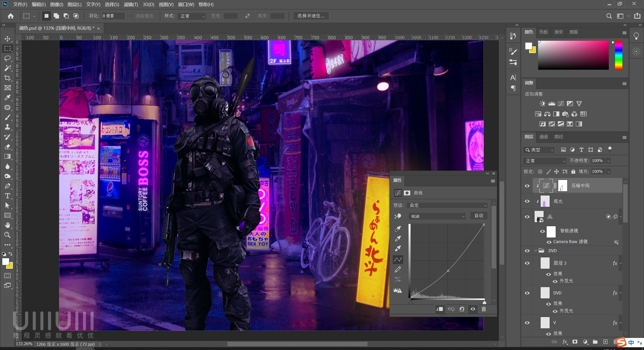644x350 pixels.
Task: Select the Zoom tool
Action: pos(8,235)
